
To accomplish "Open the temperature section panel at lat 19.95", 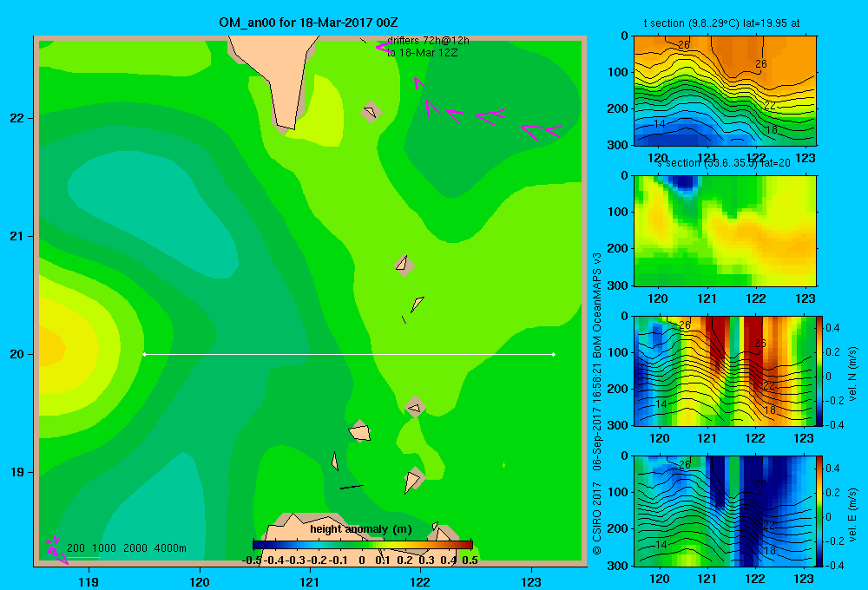I will pos(725,91).
